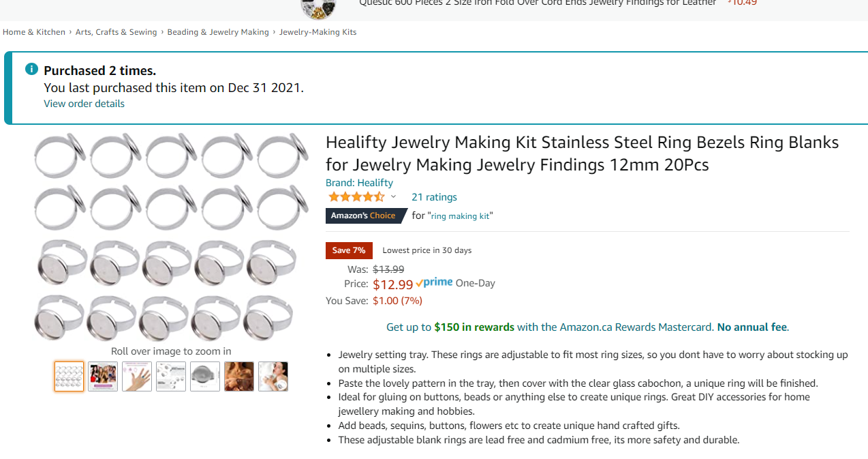This screenshot has height=459, width=868.
Task: Click the blue info icon in the purchase notice
Action: coord(31,69)
